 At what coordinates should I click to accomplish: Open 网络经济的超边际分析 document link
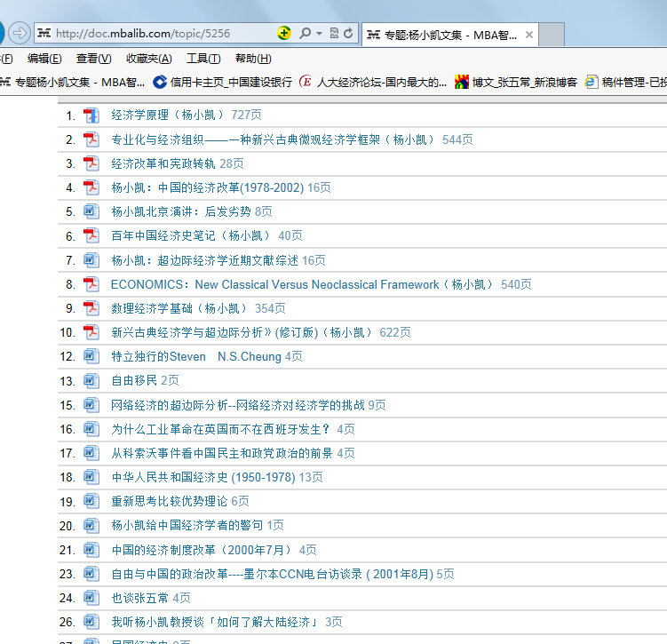tap(238, 404)
